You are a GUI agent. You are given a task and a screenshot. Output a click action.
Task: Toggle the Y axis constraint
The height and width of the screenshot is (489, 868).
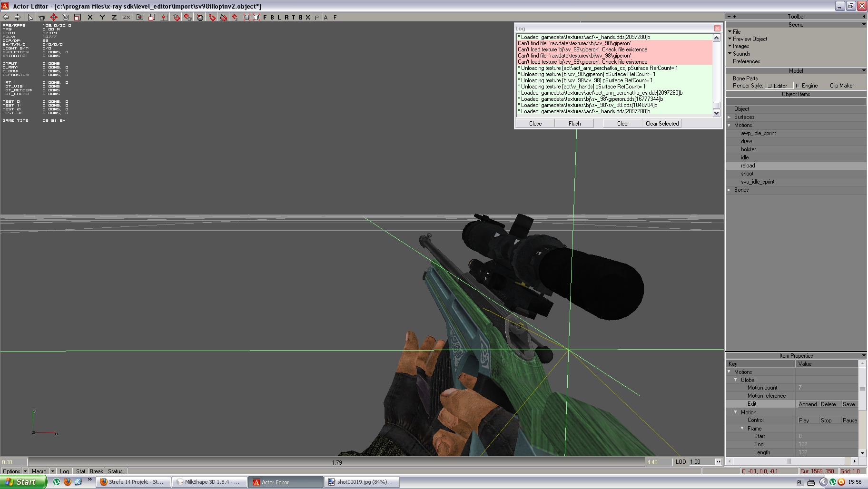(x=102, y=17)
